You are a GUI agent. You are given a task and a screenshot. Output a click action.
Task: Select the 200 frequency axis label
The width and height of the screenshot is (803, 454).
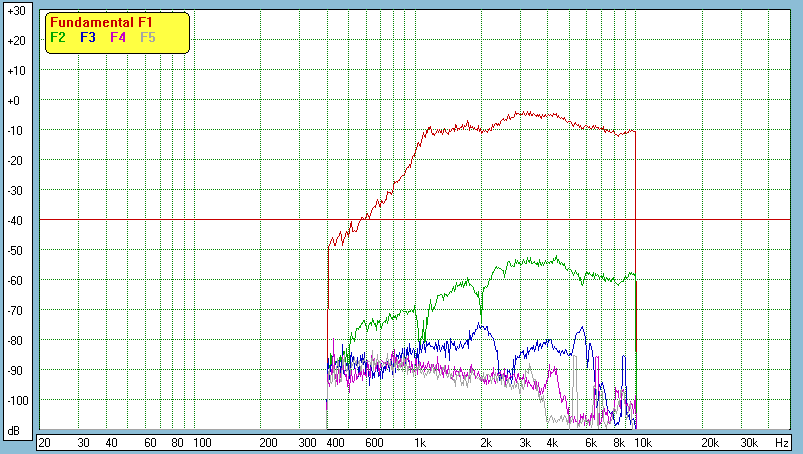tap(268, 442)
